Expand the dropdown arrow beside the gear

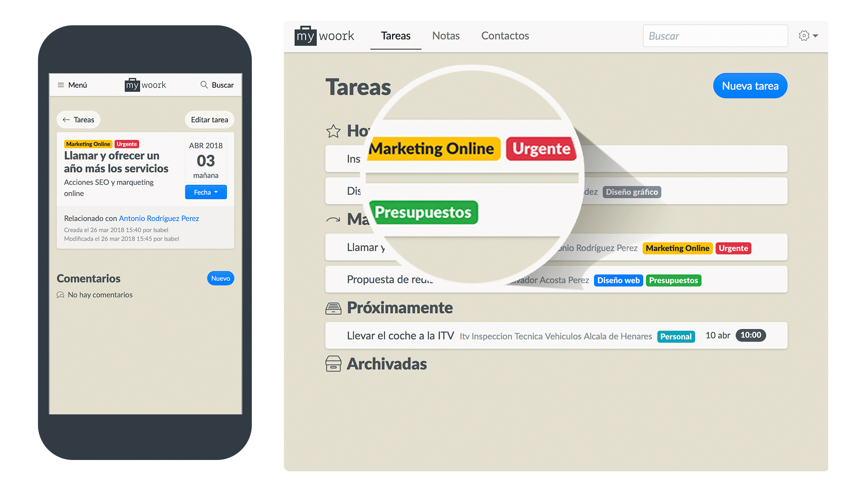(815, 36)
